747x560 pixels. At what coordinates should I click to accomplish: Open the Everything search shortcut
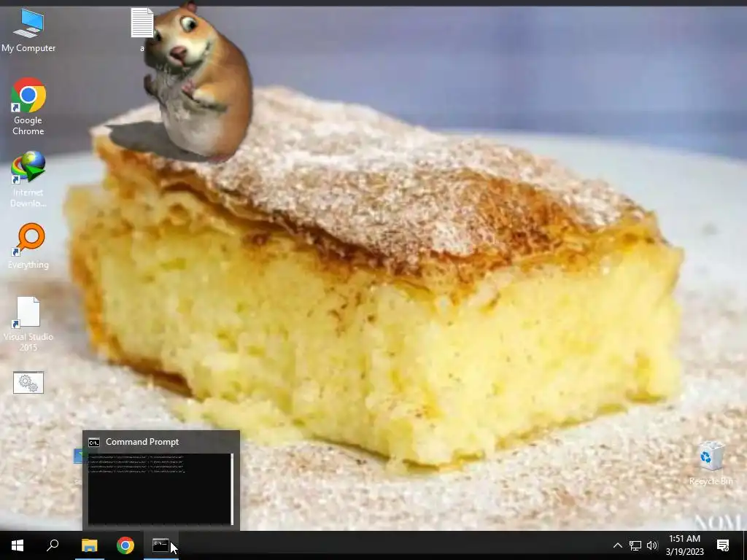coord(28,246)
